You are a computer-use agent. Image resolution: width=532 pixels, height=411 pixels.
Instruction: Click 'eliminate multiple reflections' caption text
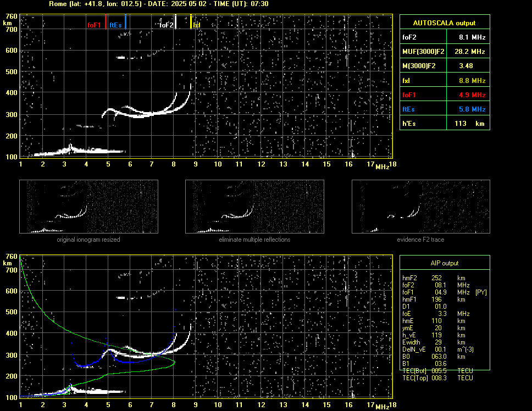254,240
